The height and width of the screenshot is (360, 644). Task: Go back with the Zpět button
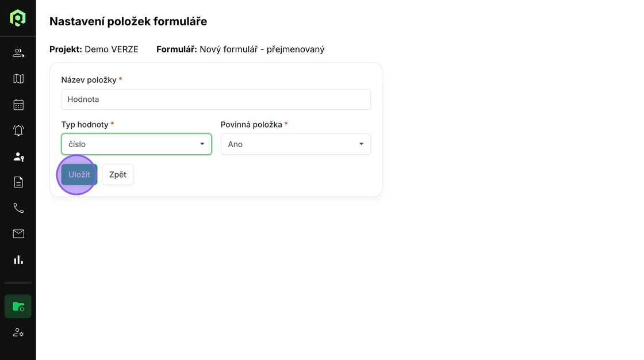point(118,175)
